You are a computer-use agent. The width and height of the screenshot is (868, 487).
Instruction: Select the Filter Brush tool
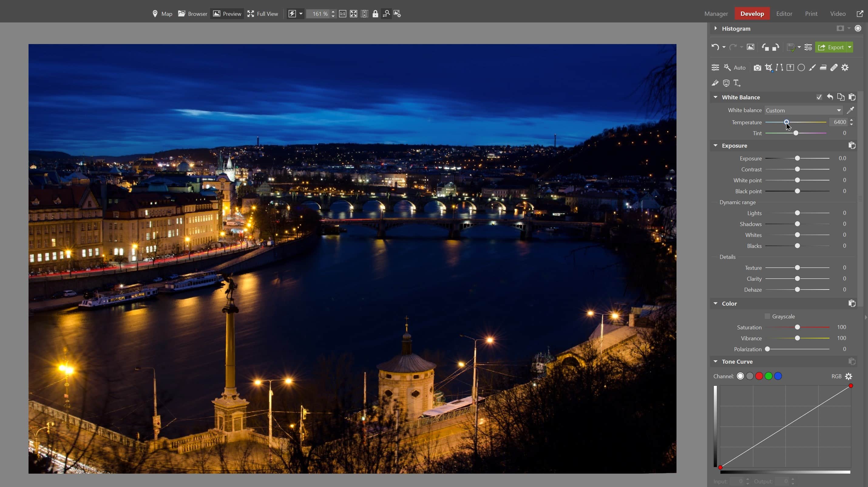tap(812, 67)
